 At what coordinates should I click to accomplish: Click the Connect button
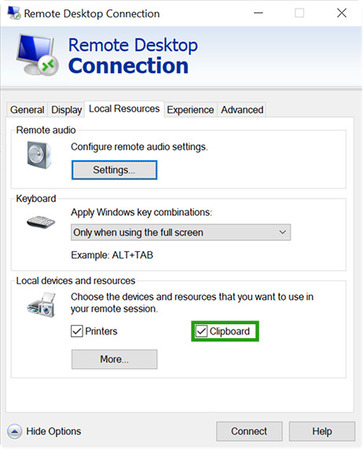coord(249,431)
